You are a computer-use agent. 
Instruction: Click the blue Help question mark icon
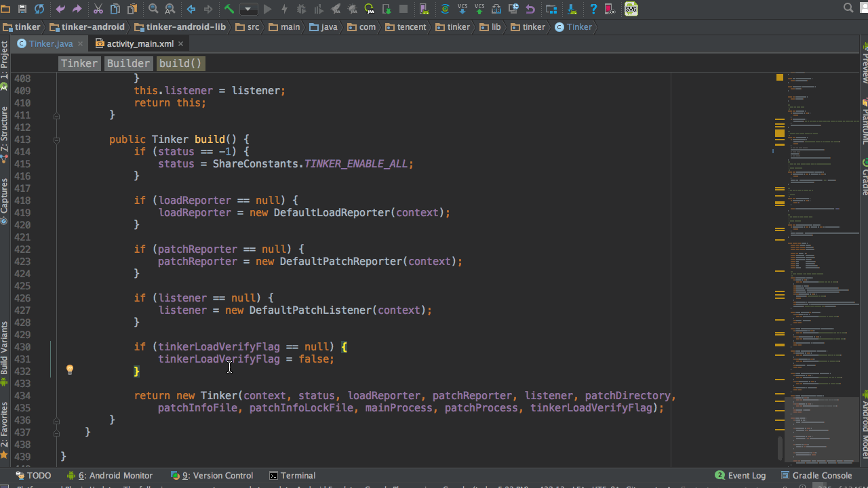coord(593,9)
